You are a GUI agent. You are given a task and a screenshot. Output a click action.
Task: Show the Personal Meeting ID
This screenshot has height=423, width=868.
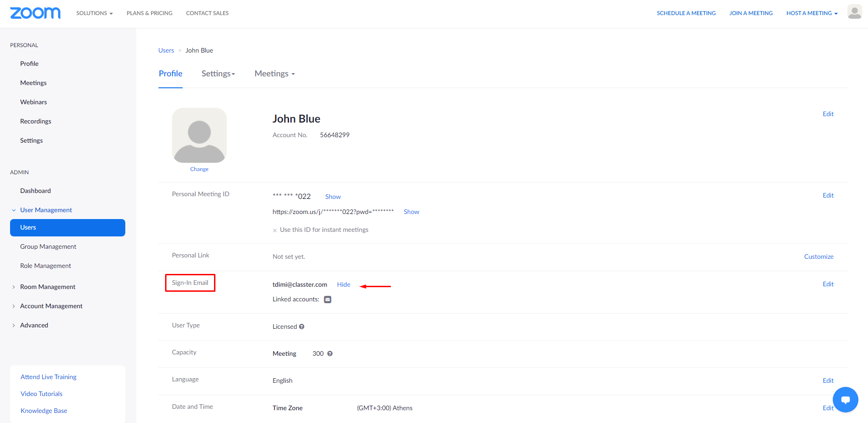[333, 197]
